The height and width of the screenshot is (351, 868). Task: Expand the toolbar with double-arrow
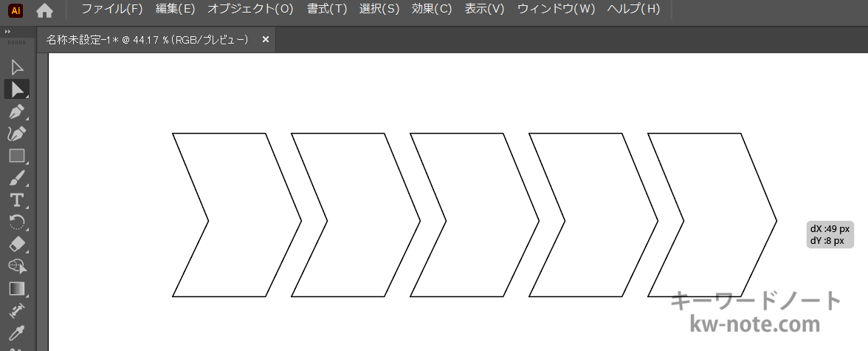(7, 32)
